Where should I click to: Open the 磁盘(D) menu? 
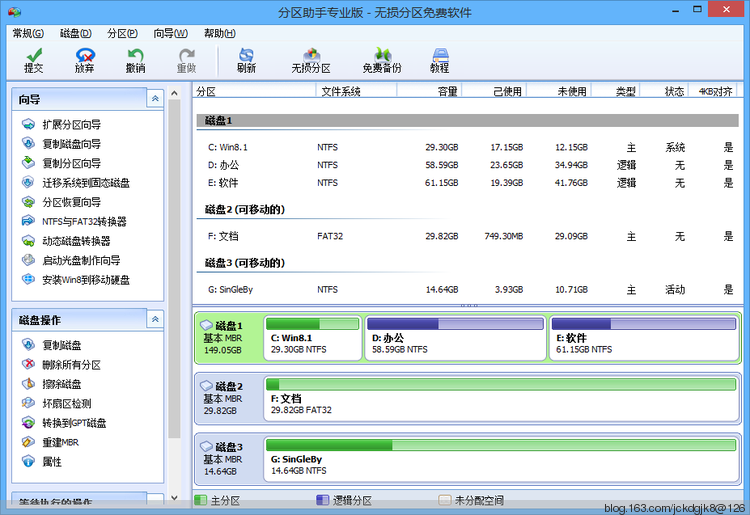(x=75, y=33)
